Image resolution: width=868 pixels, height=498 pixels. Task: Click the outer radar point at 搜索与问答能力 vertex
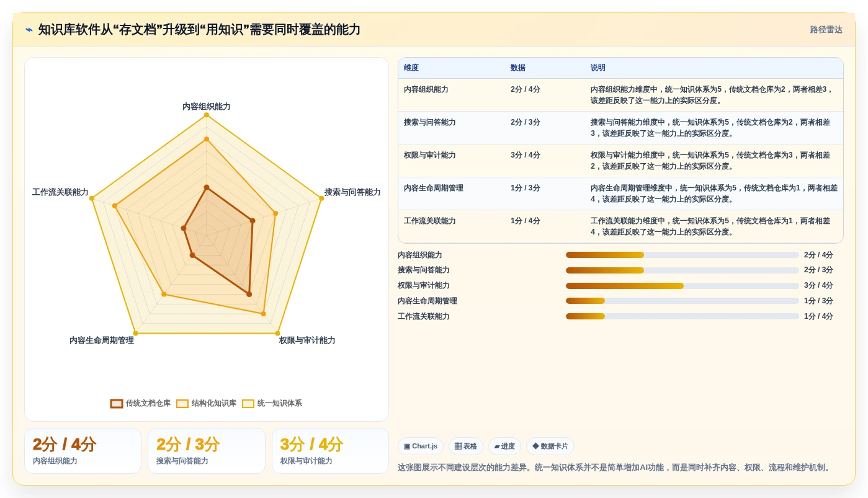click(321, 198)
